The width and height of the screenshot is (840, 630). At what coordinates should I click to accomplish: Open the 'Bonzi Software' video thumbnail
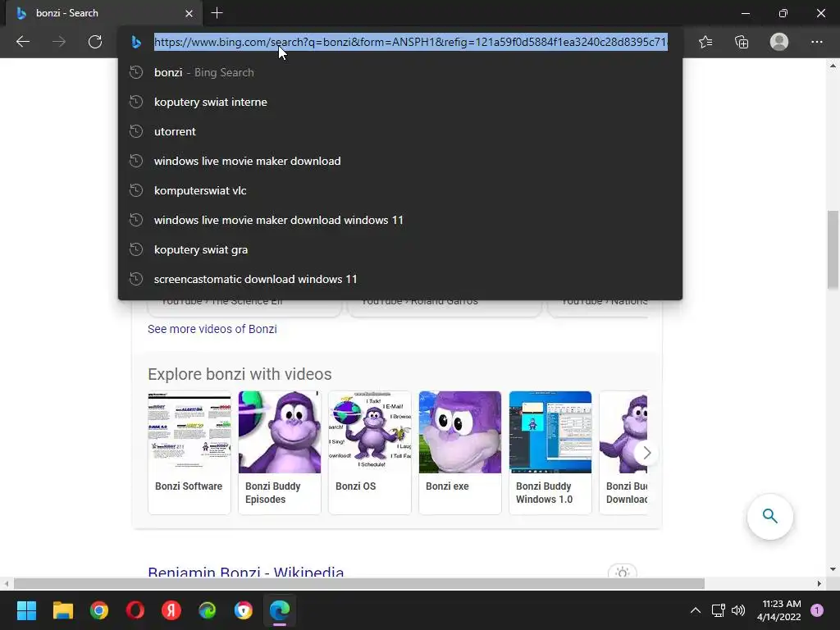click(189, 431)
